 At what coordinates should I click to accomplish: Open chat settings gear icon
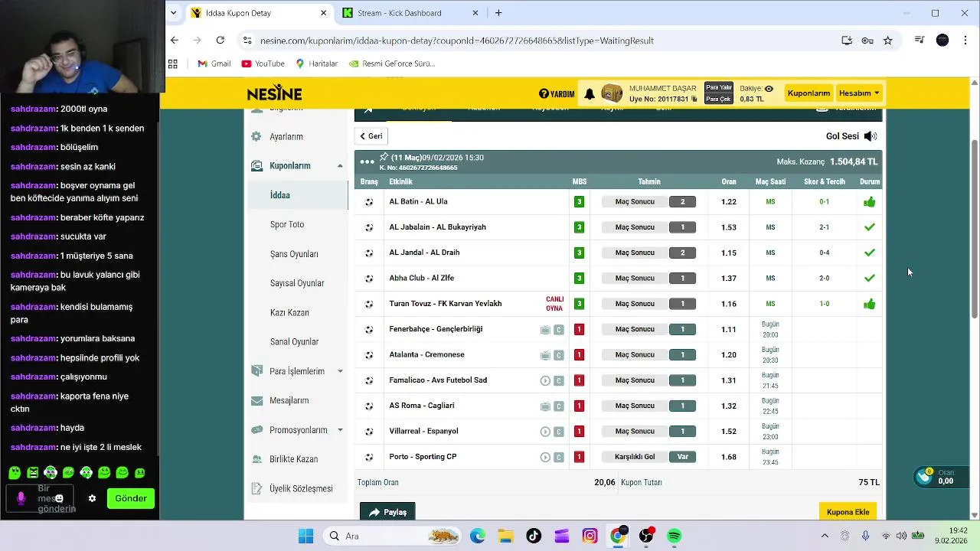[x=92, y=498]
